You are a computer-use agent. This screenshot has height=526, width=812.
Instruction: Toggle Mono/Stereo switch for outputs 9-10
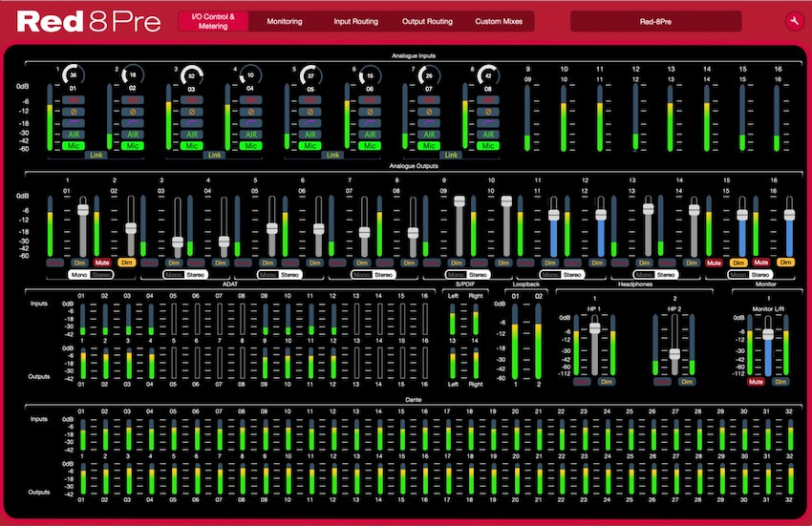468,274
